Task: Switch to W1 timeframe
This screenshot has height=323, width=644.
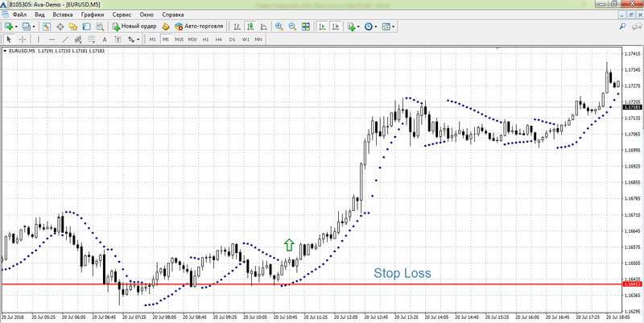Action: [x=246, y=39]
